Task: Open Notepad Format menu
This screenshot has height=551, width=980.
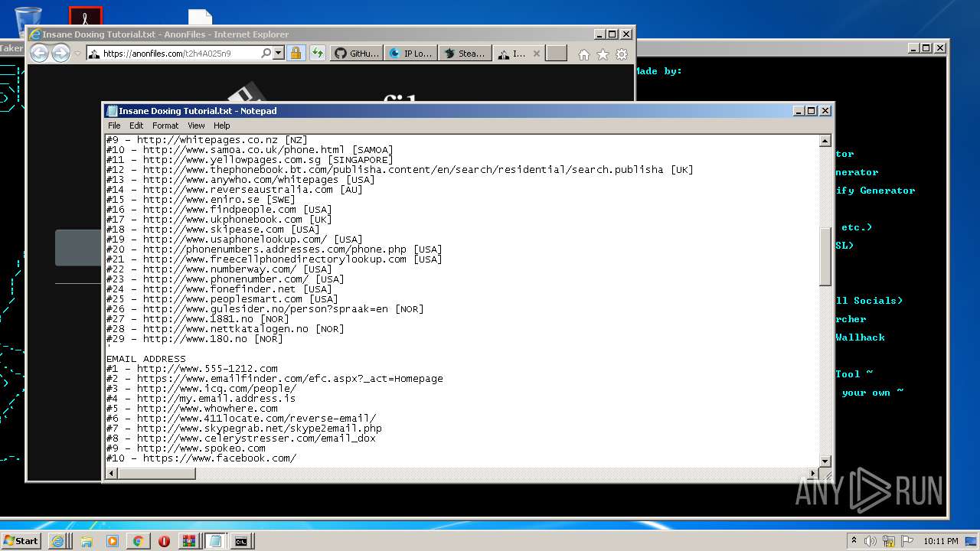Action: tap(165, 126)
